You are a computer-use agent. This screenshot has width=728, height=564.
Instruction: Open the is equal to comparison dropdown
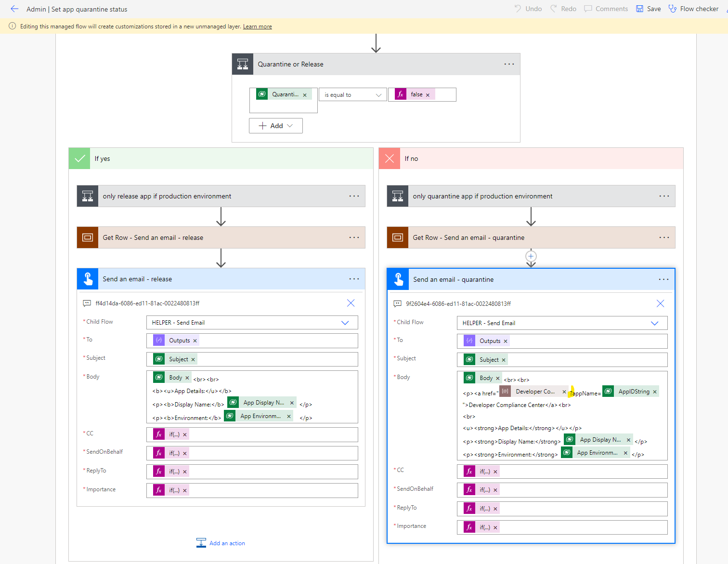click(352, 94)
